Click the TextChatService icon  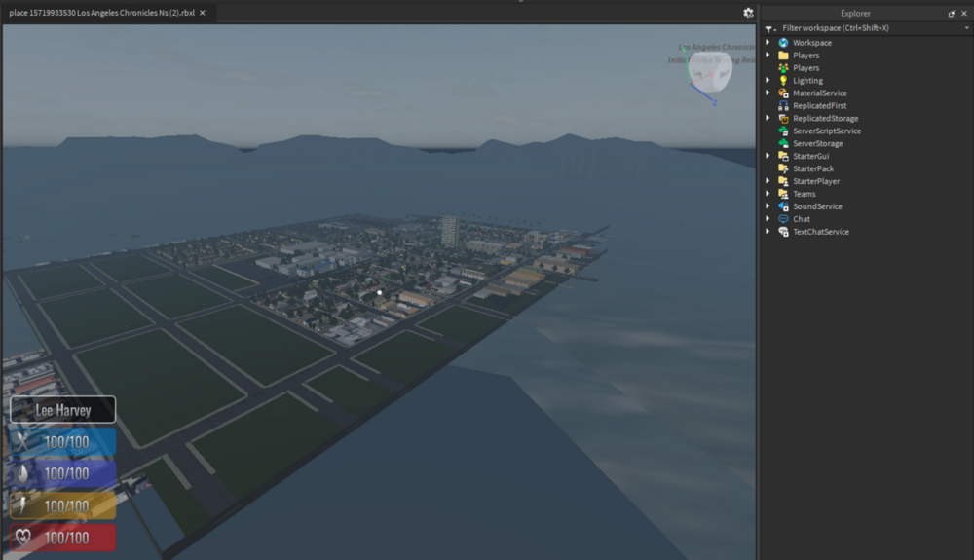point(783,232)
